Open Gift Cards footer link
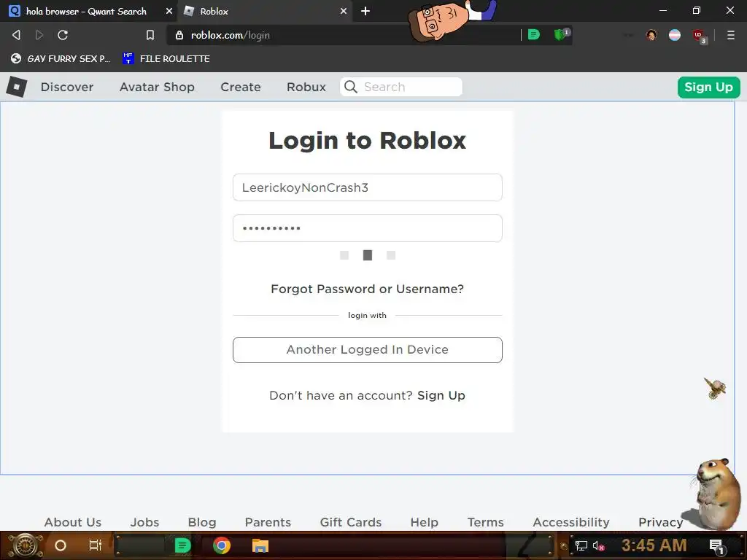This screenshot has height=560, width=747. [x=351, y=522]
